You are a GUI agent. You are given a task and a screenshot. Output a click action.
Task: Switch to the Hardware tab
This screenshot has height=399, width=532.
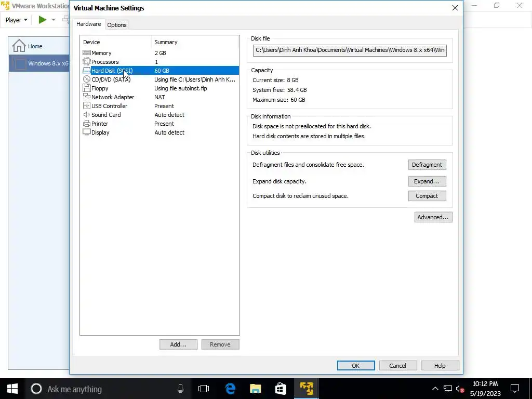pos(88,24)
